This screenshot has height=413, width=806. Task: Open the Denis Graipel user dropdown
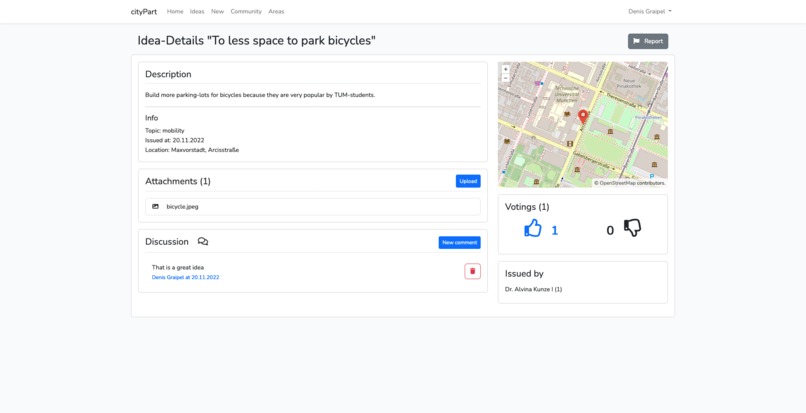click(x=650, y=11)
